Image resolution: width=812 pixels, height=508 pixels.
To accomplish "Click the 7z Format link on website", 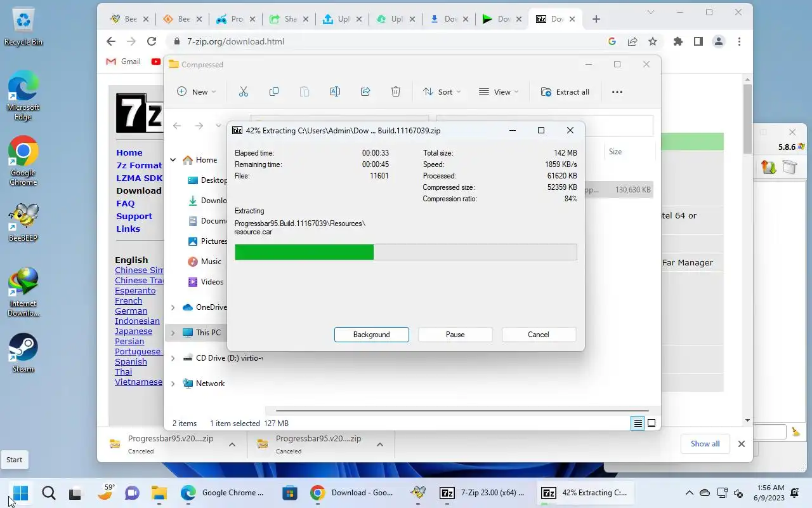I will pos(139,165).
